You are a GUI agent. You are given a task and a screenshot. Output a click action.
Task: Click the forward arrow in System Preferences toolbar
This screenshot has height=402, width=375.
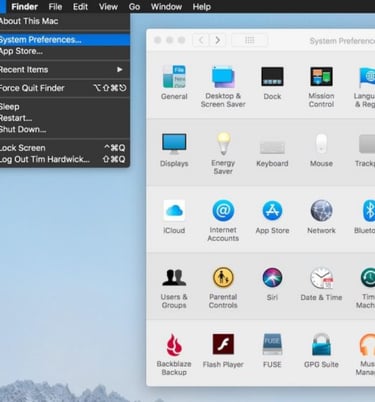tap(218, 40)
